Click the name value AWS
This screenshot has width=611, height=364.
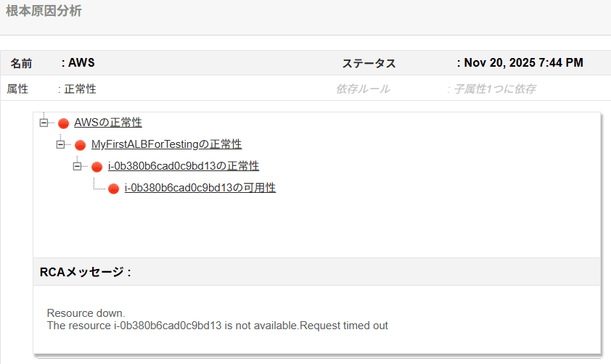tap(81, 62)
